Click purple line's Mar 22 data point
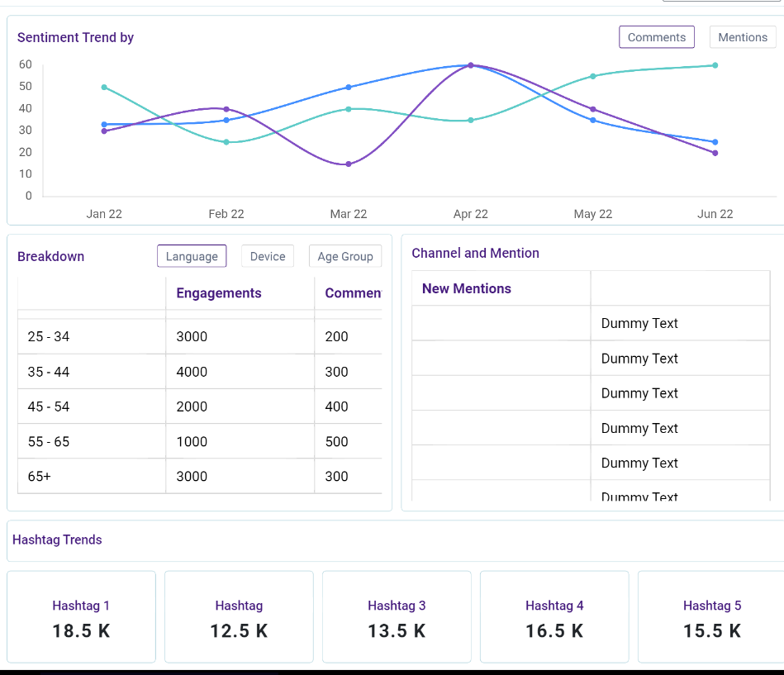784x675 pixels. point(349,164)
